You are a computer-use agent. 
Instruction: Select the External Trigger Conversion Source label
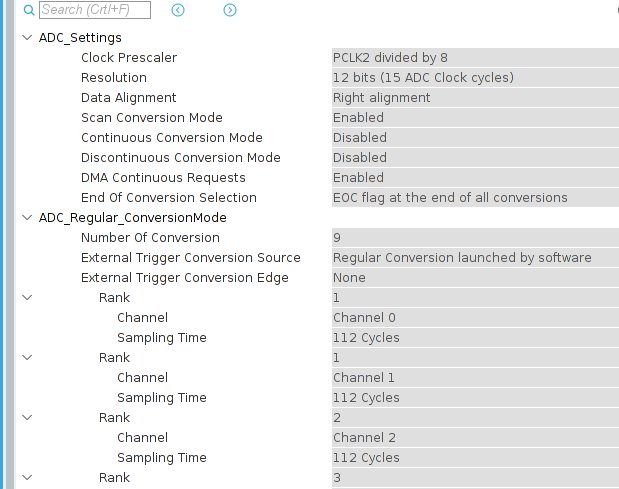pos(191,258)
